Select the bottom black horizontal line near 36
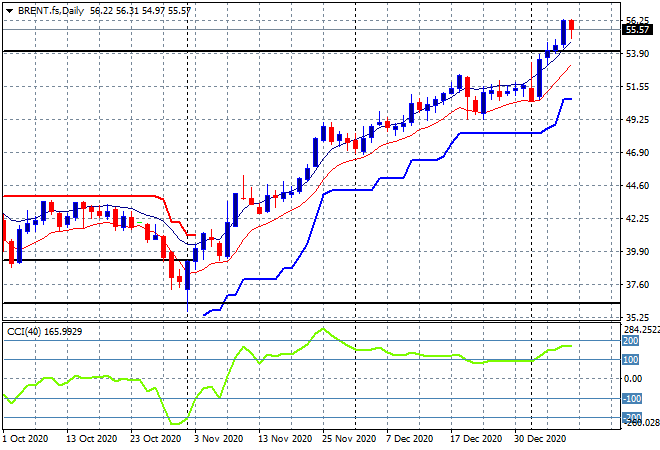This screenshot has width=660, height=450. (300, 303)
